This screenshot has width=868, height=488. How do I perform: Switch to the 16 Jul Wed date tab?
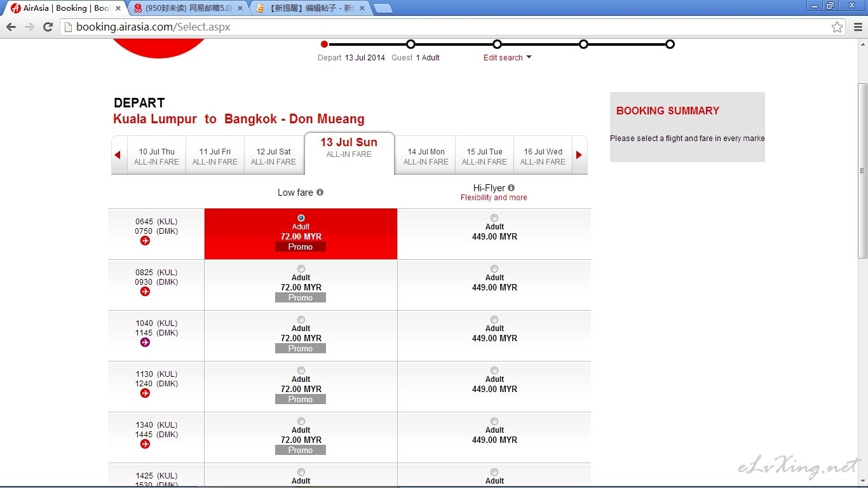[x=543, y=156]
